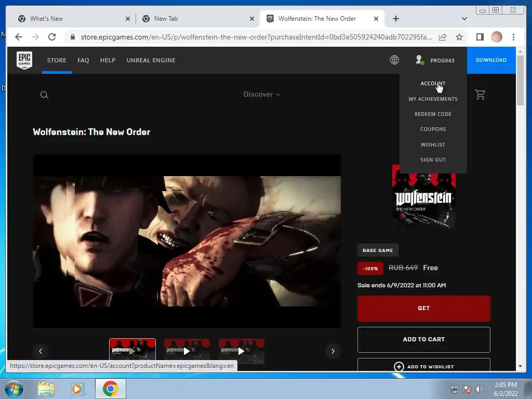The width and height of the screenshot is (532, 399).
Task: Choose REDEEM CODE from the user menu
Action: [x=433, y=114]
